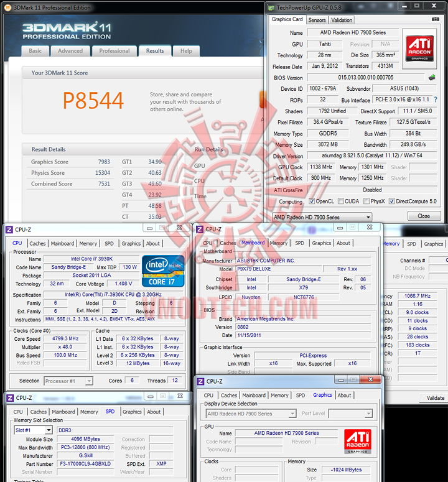The image size is (448, 482).
Task: Open the Validation tab in GPU-Z
Action: coord(342,20)
